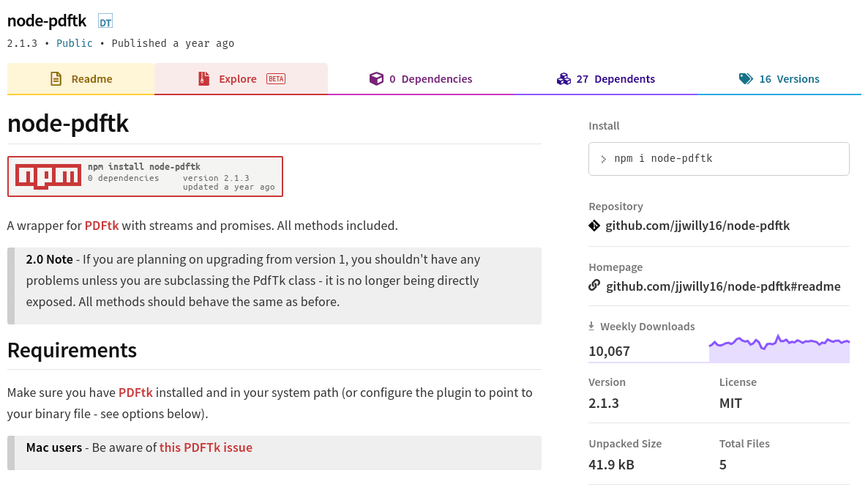
Task: Select the total files value 5
Action: click(722, 464)
